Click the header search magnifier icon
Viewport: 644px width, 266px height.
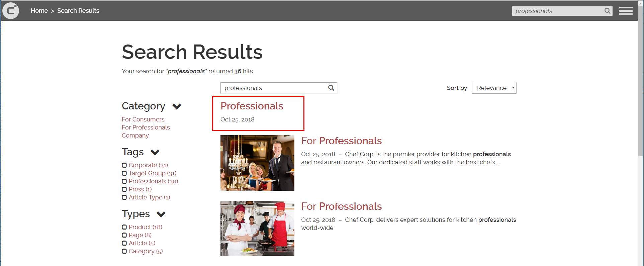point(608,11)
